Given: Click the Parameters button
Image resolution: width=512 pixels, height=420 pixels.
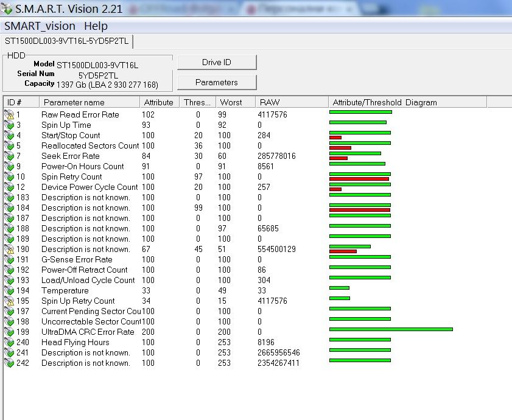Looking at the screenshot, I should 217,82.
